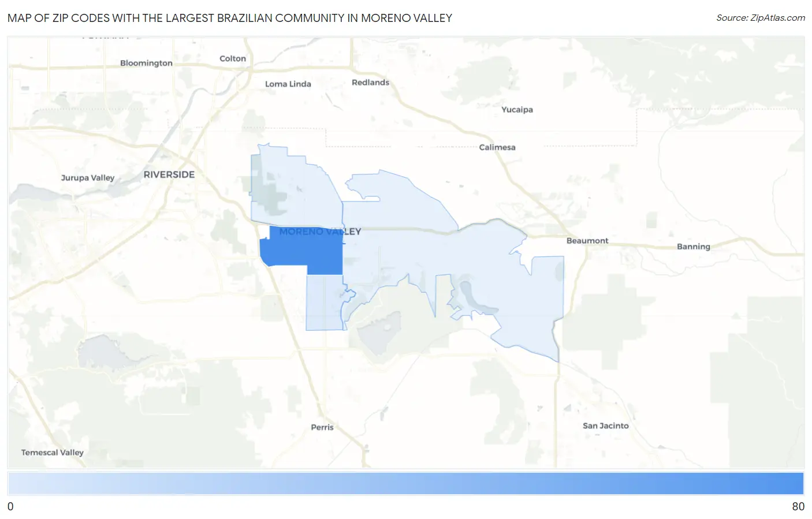
Task: Click the Colton city label
Action: (x=233, y=58)
